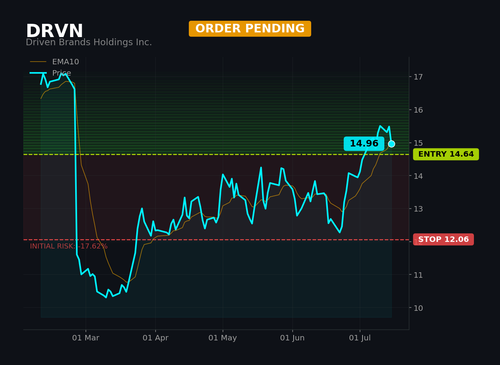Click the 01 Mar date axis label
This screenshot has width=500, height=365.
point(86,338)
